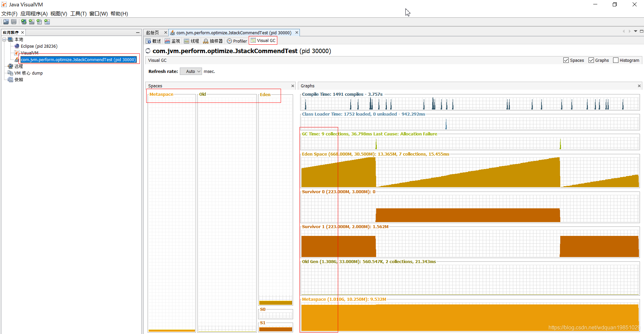Click the Metaspace graph area
Screen dimensions: 644x334
470,317
